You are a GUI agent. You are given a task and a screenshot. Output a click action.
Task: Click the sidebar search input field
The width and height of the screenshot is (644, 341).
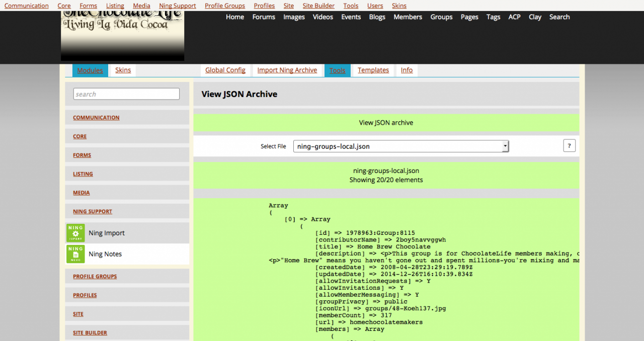(x=126, y=94)
